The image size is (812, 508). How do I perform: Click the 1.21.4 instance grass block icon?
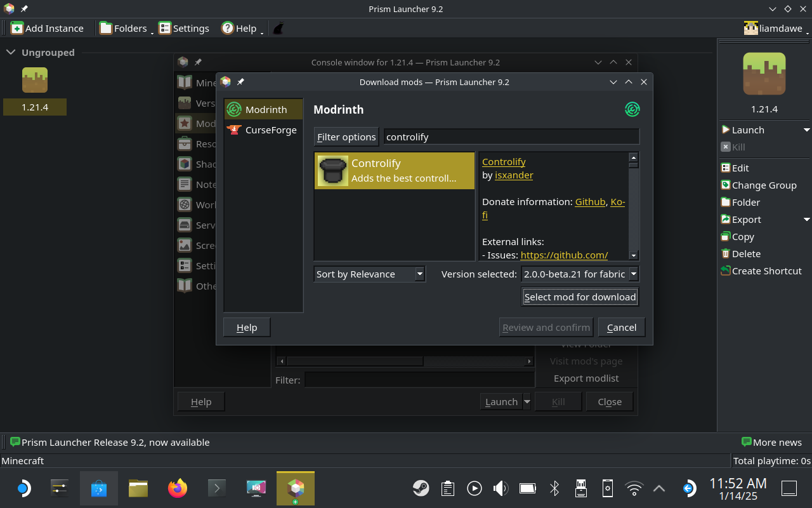35,80
